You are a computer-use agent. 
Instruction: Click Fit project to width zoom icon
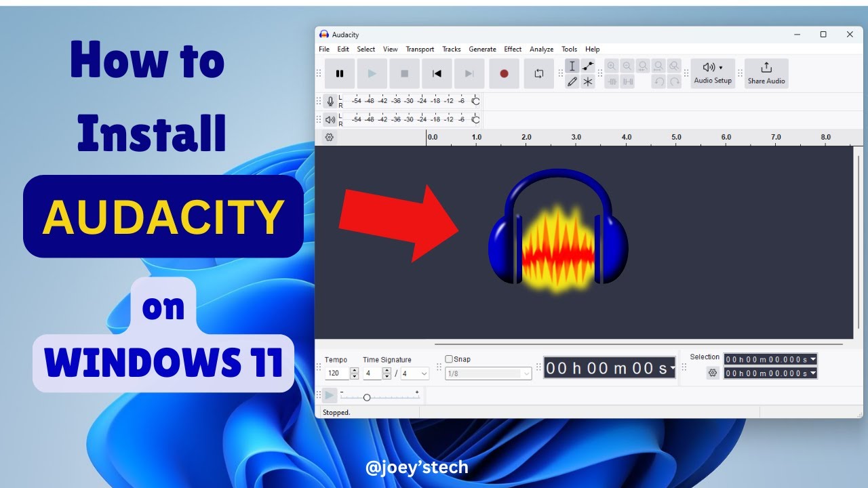[x=658, y=66]
